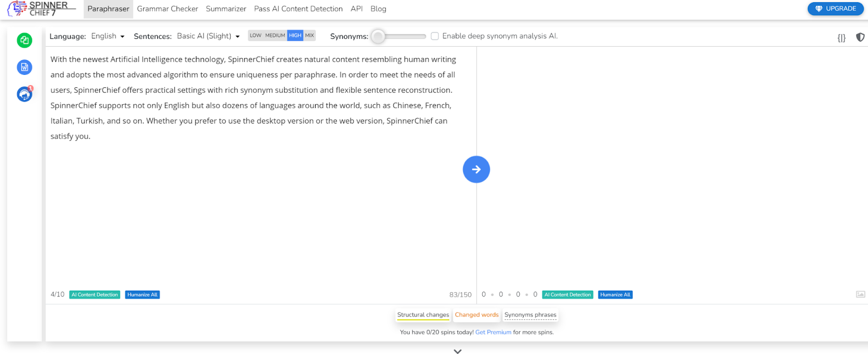Open the Language English dropdown

108,36
